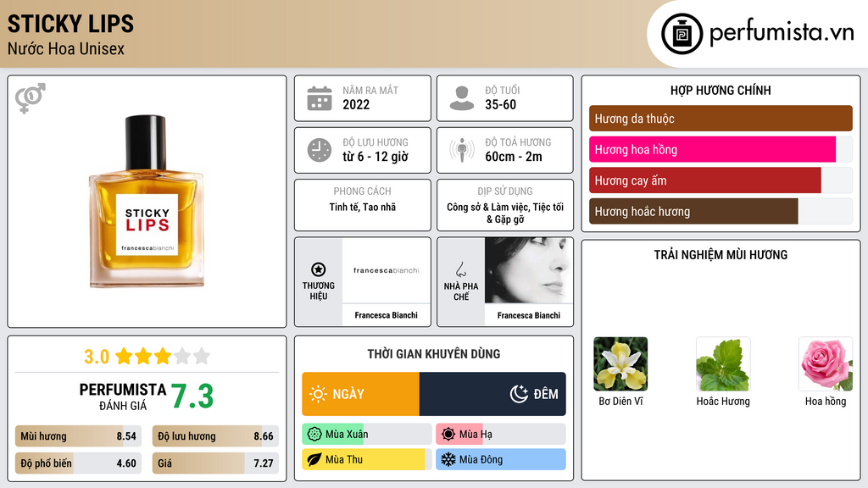Click the star badge brand icon

pos(319,269)
